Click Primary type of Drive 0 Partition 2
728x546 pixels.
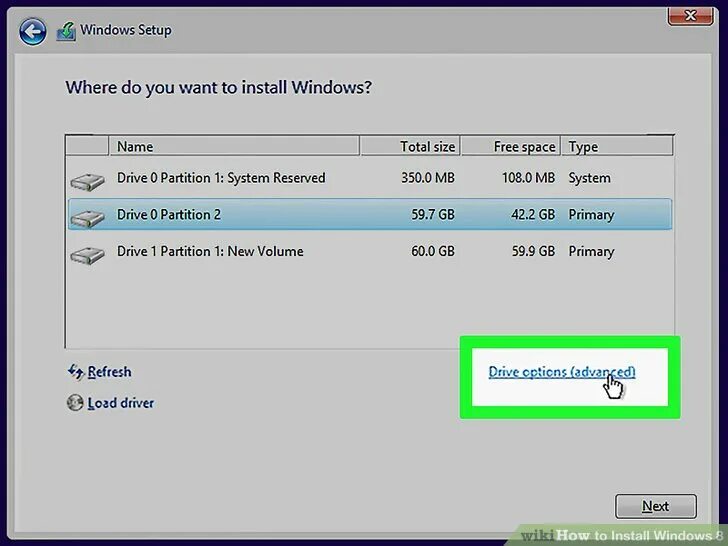(x=591, y=215)
